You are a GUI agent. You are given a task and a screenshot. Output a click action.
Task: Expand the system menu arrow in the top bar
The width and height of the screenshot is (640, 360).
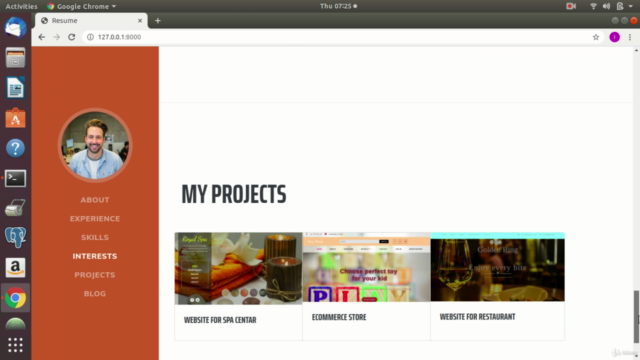(631, 6)
